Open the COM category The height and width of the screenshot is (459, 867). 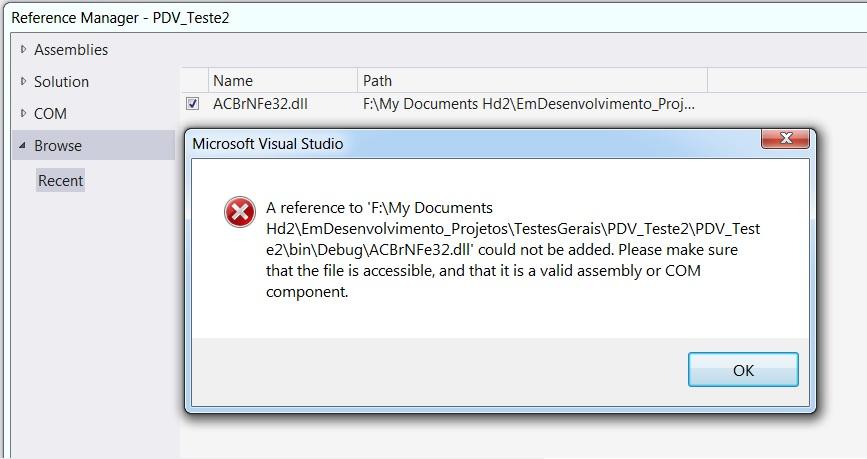pos(50,114)
